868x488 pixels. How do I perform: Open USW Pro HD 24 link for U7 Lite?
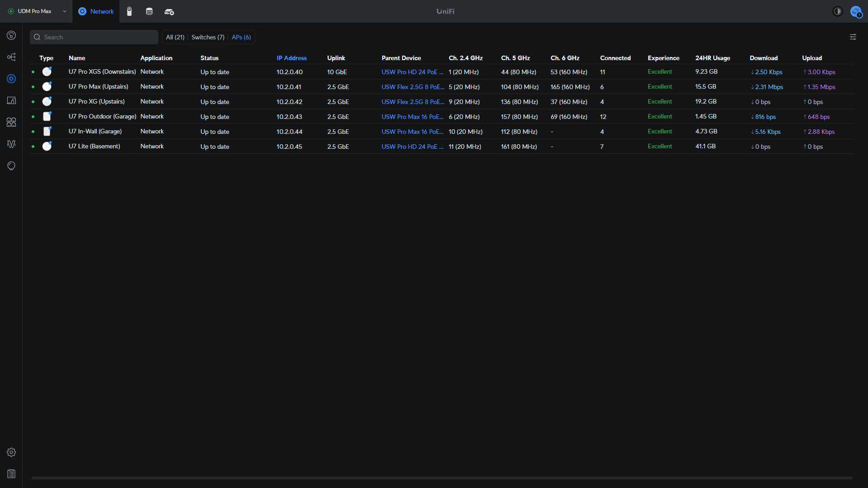point(412,147)
